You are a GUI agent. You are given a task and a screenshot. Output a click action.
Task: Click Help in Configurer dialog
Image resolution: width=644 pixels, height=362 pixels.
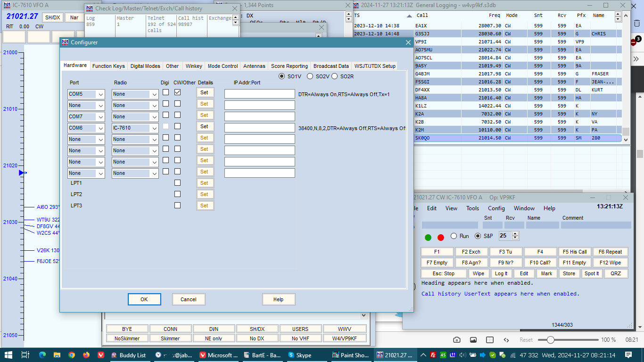pyautogui.click(x=279, y=299)
